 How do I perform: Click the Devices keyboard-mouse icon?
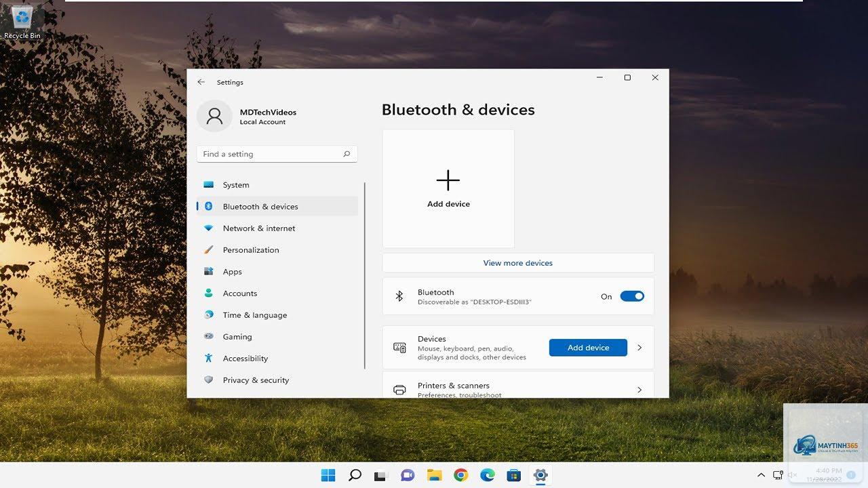[x=399, y=348]
